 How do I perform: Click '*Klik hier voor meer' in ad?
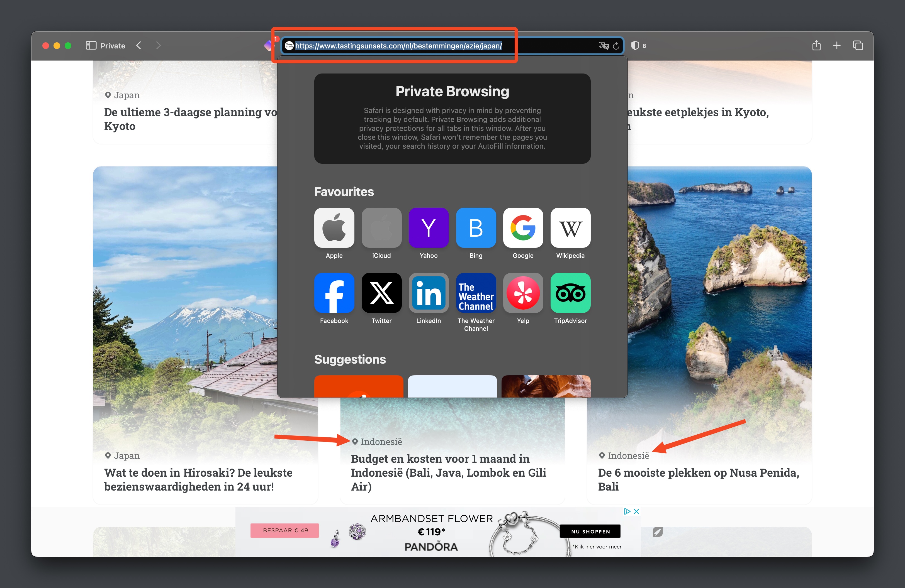597,547
